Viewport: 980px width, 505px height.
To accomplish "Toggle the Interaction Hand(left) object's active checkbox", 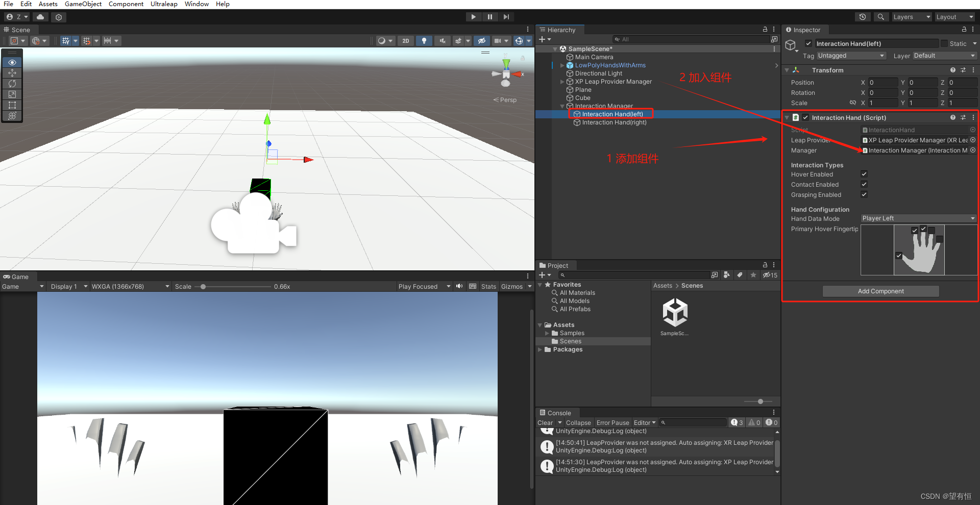I will pos(808,43).
